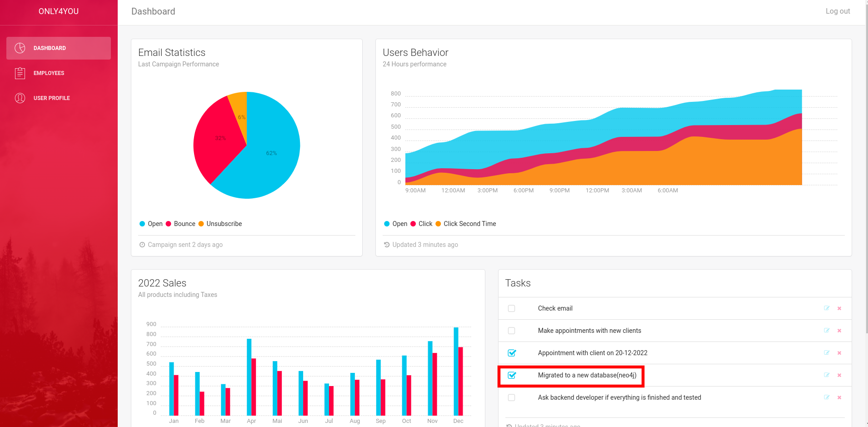Click the 'Nov' axis label in 2022 Sales
The width and height of the screenshot is (868, 427).
click(x=432, y=421)
